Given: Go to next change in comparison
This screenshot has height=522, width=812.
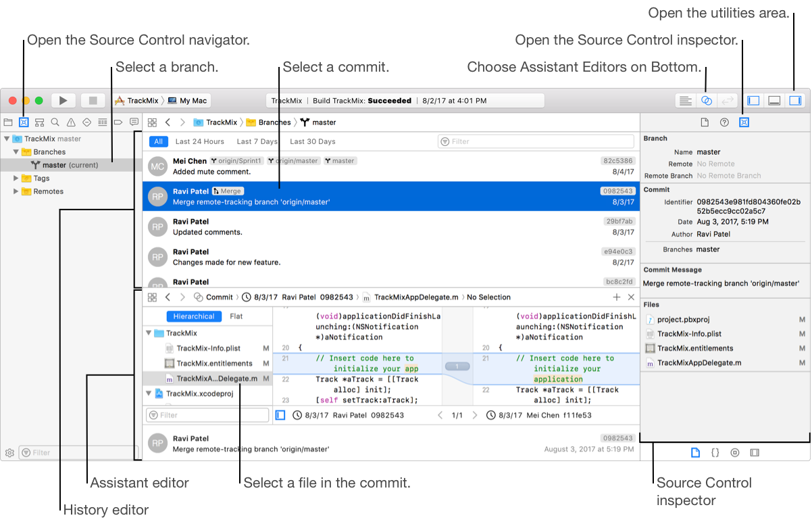Looking at the screenshot, I should coord(474,415).
